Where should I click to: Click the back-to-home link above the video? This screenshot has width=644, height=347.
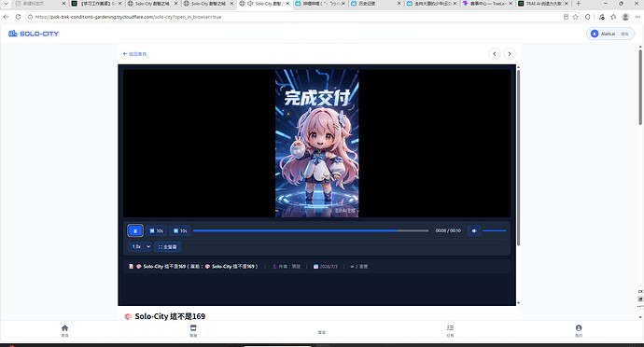[134, 54]
